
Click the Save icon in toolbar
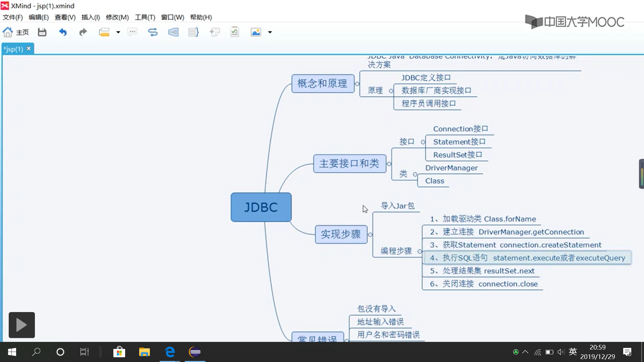coord(42,32)
